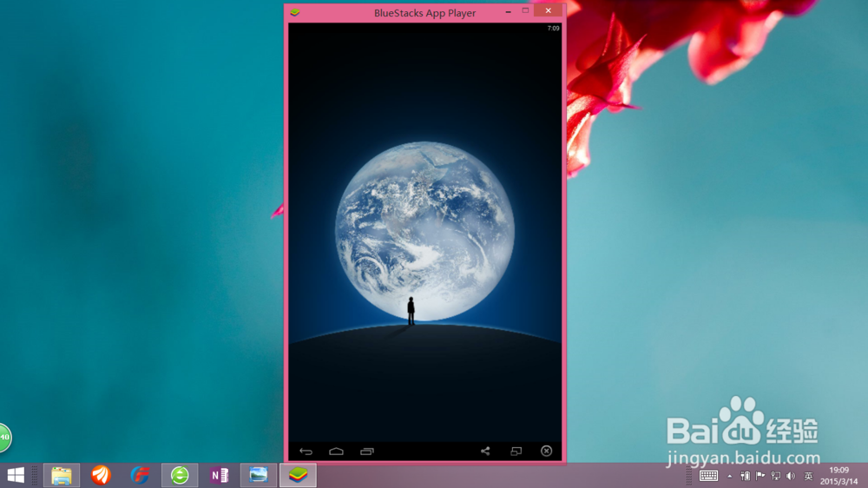Click the 7:09 Android status bar clock
The height and width of the screenshot is (488, 868).
point(553,29)
